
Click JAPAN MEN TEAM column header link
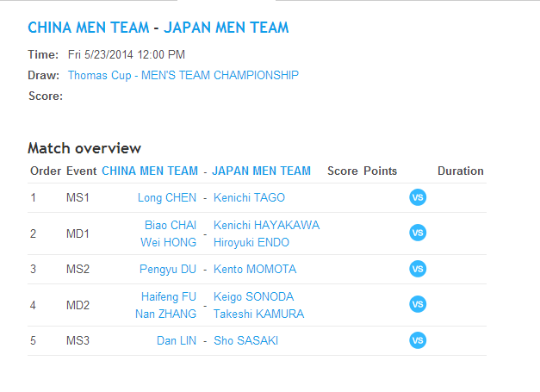click(x=261, y=171)
